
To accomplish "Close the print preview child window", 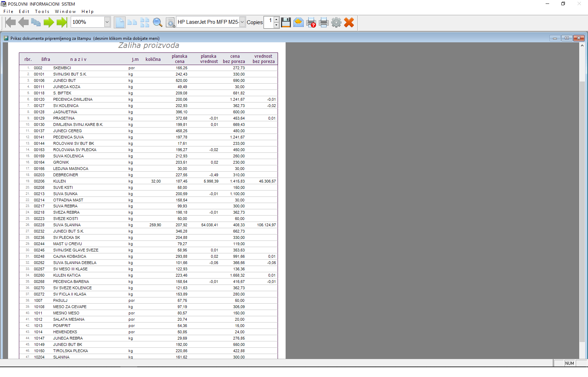I will tap(579, 38).
